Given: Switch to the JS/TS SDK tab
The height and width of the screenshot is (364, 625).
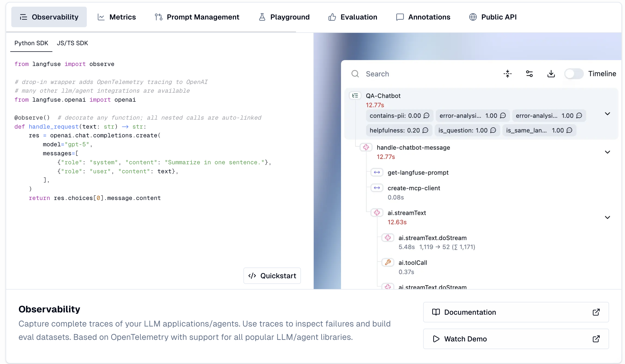Looking at the screenshot, I should tap(72, 43).
